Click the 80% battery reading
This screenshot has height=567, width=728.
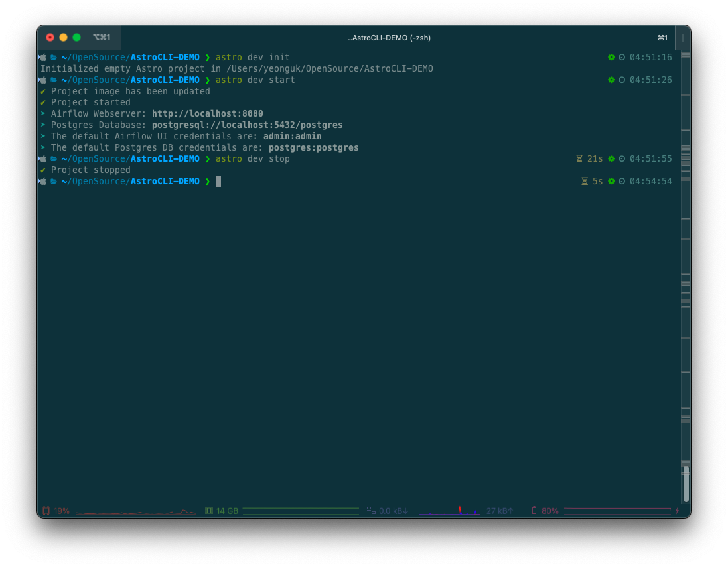coord(549,511)
